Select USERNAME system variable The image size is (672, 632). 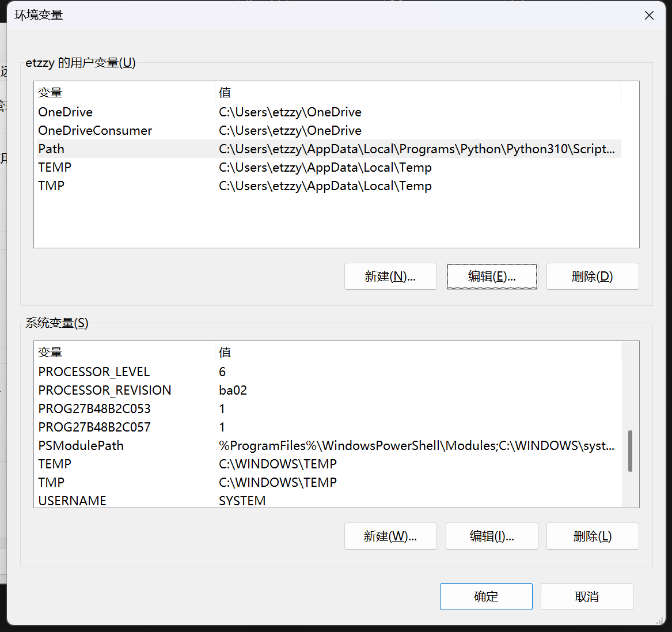(329, 500)
